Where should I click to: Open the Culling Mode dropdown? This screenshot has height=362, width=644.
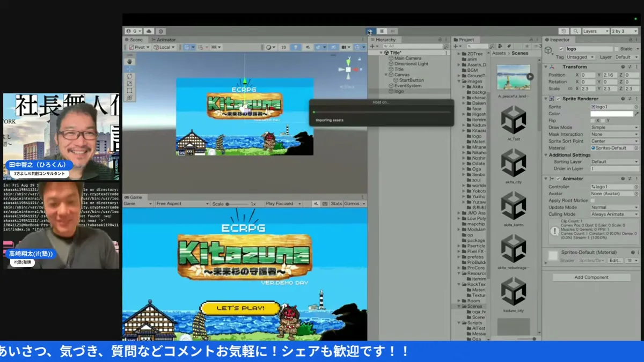[614, 214]
